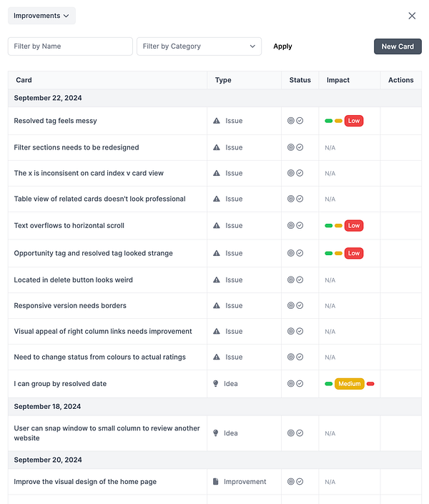
Task: Toggle the resolved checkmark for 'Opportunity tag and resolved tag'
Action: [300, 253]
